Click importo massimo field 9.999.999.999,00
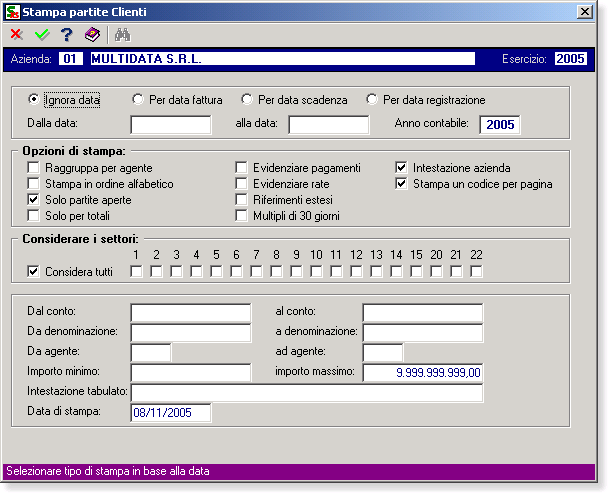 423,373
